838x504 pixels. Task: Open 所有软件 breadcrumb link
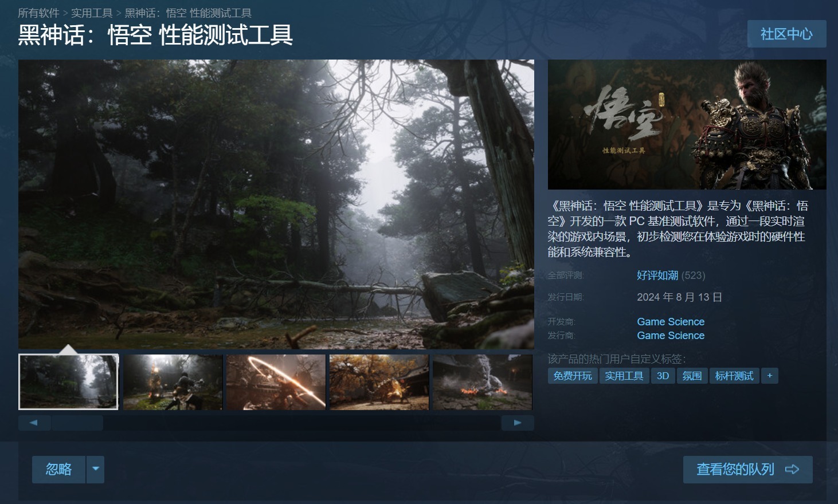(x=38, y=13)
